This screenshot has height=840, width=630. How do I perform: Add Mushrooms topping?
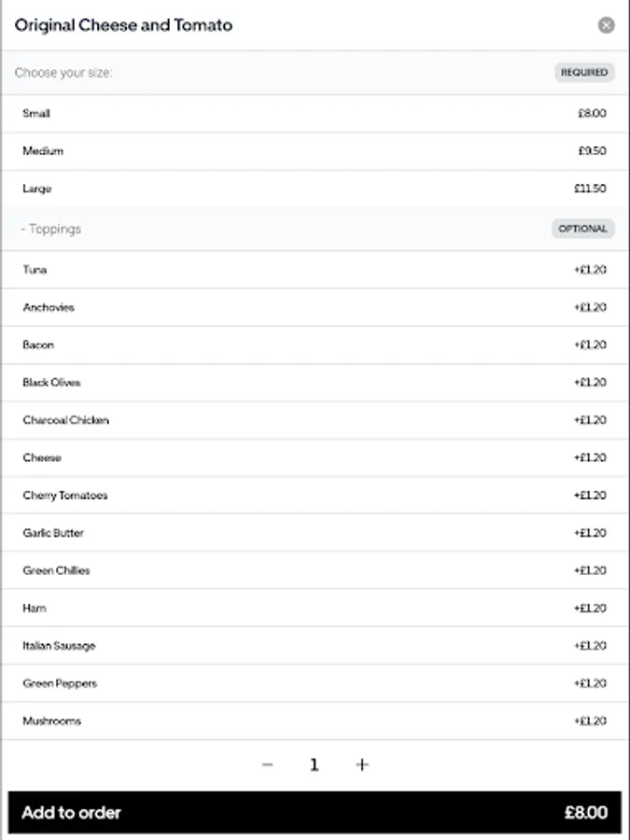click(x=315, y=721)
